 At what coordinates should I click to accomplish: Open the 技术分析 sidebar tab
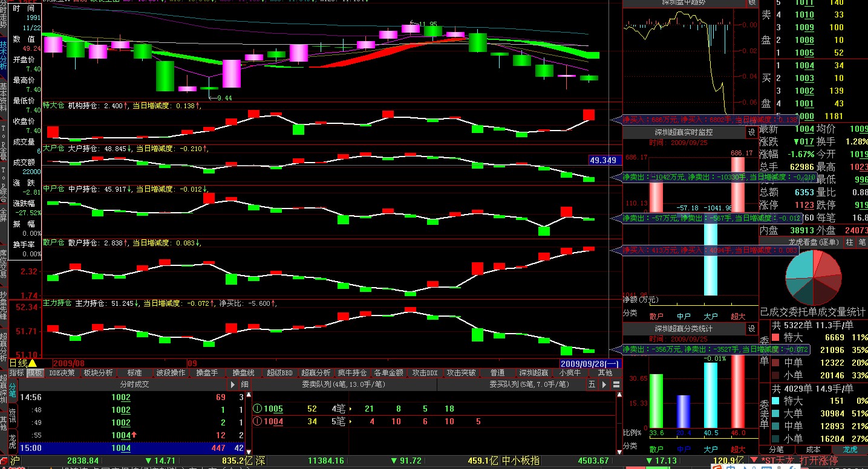[4, 56]
